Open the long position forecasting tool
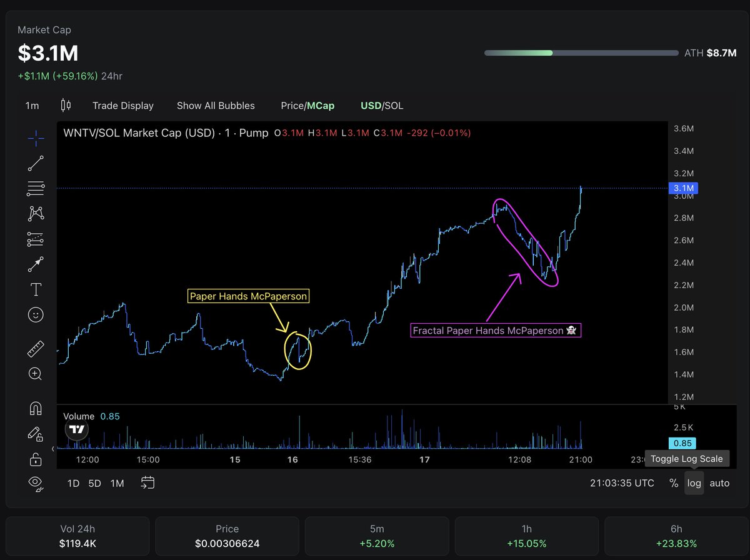The width and height of the screenshot is (750, 560). (x=36, y=239)
